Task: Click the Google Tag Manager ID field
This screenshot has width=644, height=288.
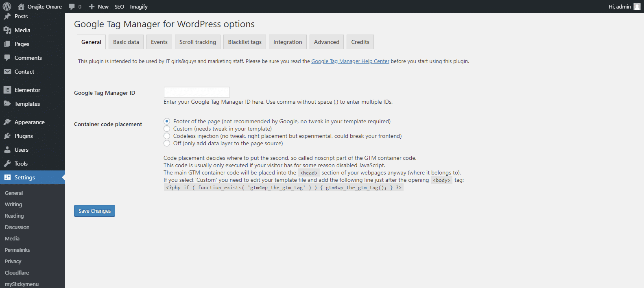Action: 196,92
